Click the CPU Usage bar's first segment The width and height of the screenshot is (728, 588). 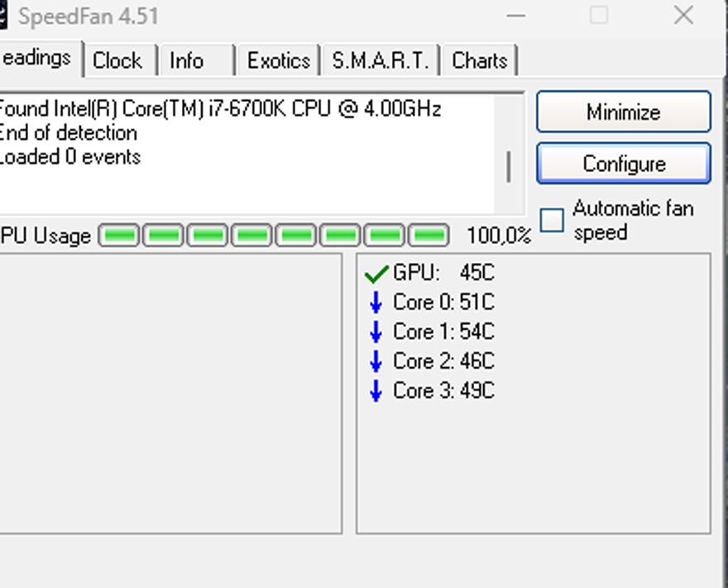(x=119, y=236)
